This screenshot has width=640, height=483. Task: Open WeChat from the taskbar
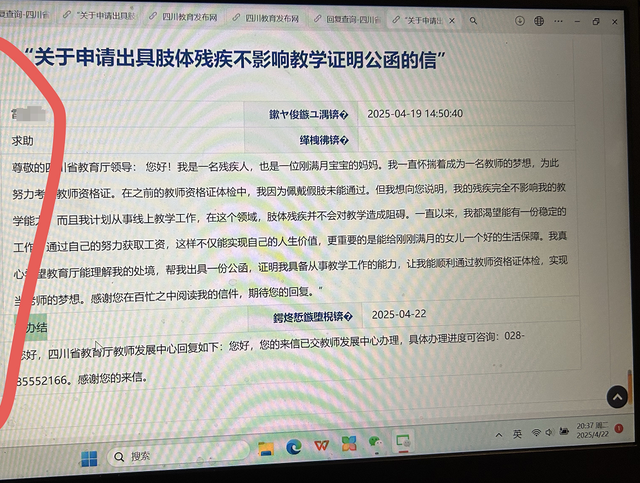tap(376, 441)
